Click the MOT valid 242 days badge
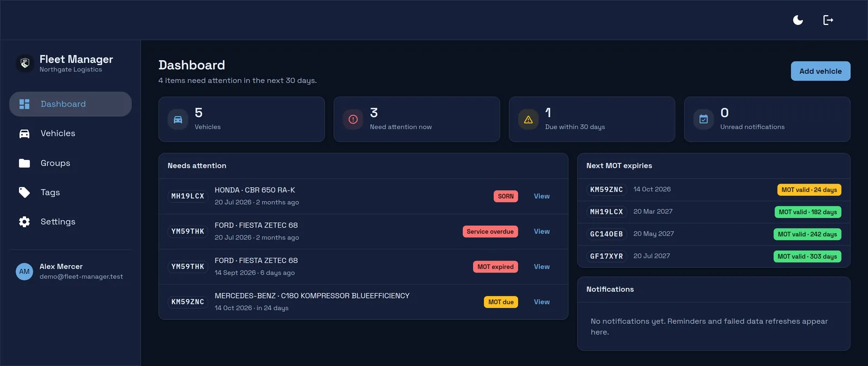Viewport: 868px width, 366px height. point(807,234)
